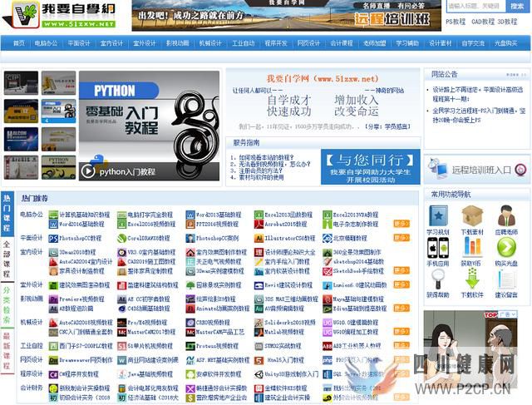Switch to the 分类检索 side tab

tap(7, 299)
